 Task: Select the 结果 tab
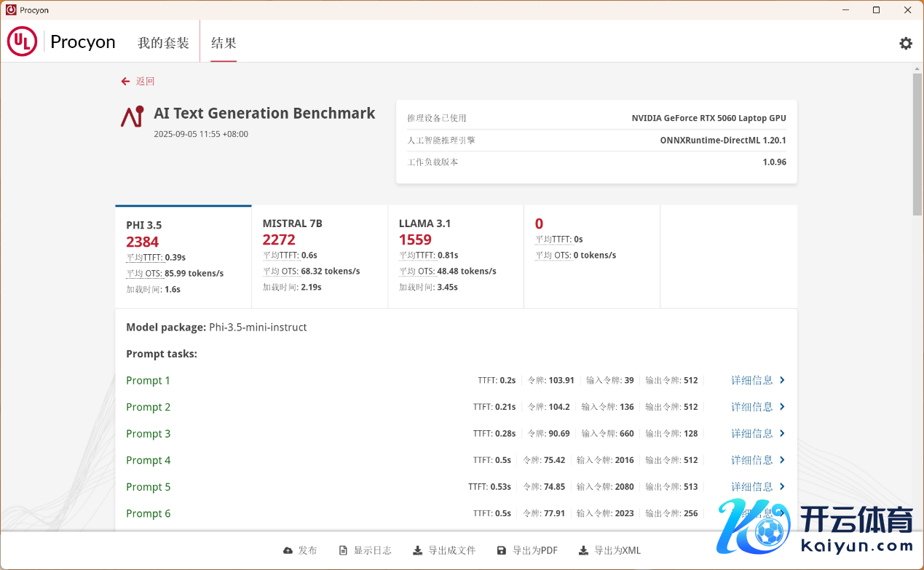[224, 43]
